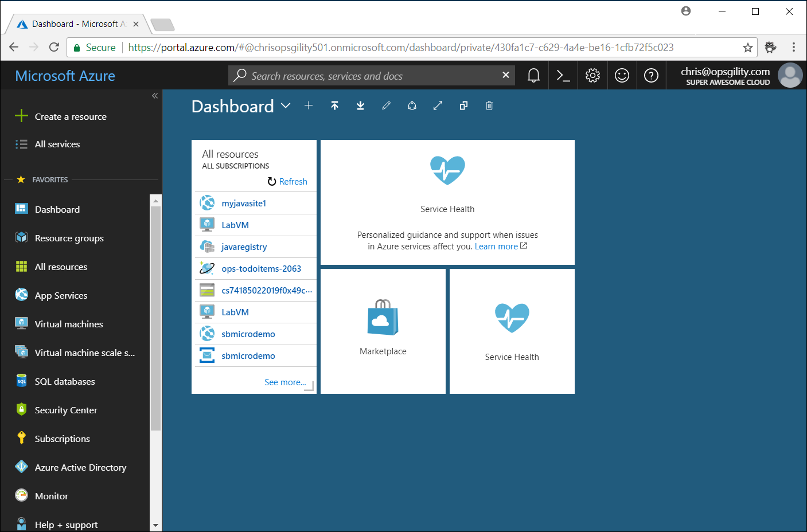Image resolution: width=807 pixels, height=532 pixels.
Task: Expand the Dashboard selector chevron
Action: (x=286, y=106)
